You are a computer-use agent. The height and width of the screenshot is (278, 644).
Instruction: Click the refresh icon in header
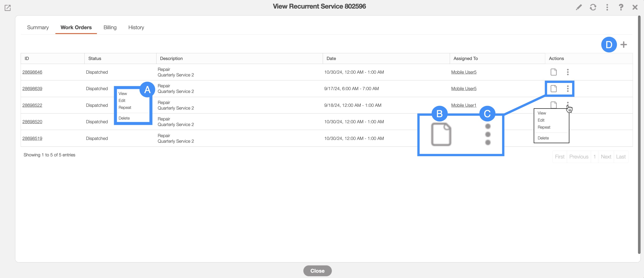pos(593,7)
